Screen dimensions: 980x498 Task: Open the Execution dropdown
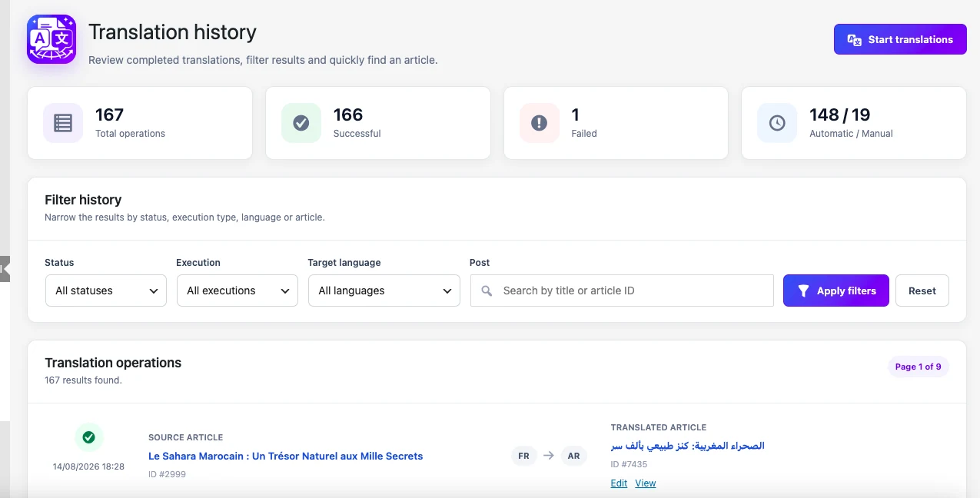coord(238,290)
